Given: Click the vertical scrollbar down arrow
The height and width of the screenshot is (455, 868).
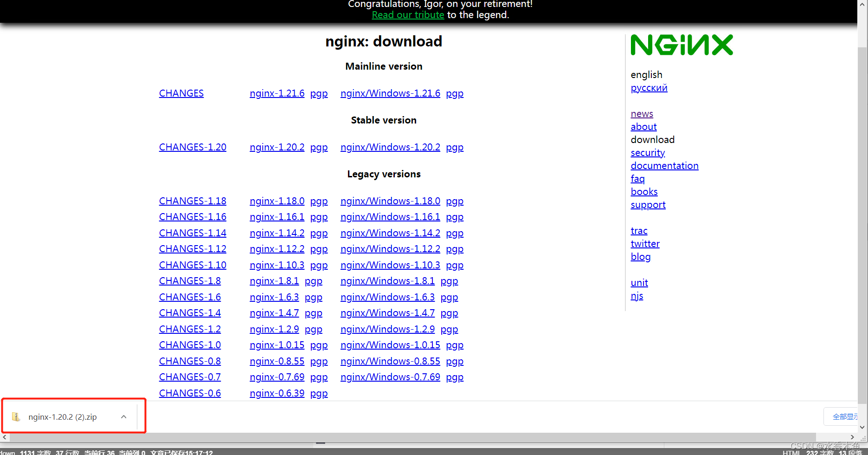Looking at the screenshot, I should click(x=862, y=428).
